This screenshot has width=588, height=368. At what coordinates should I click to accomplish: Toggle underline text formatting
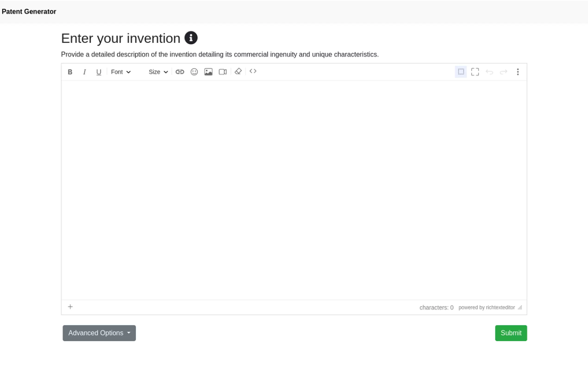click(99, 72)
